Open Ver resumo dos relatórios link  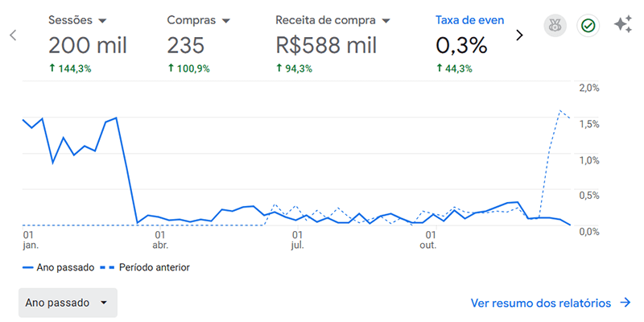(540, 303)
